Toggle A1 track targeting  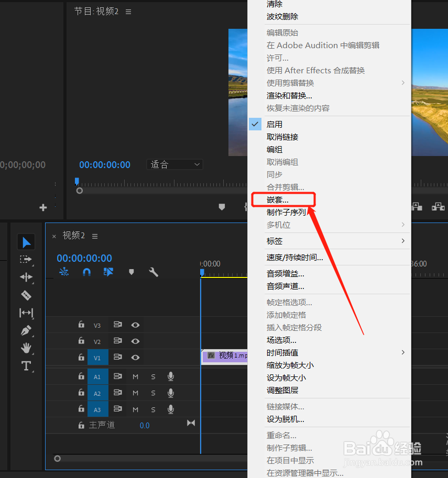pyautogui.click(x=97, y=376)
